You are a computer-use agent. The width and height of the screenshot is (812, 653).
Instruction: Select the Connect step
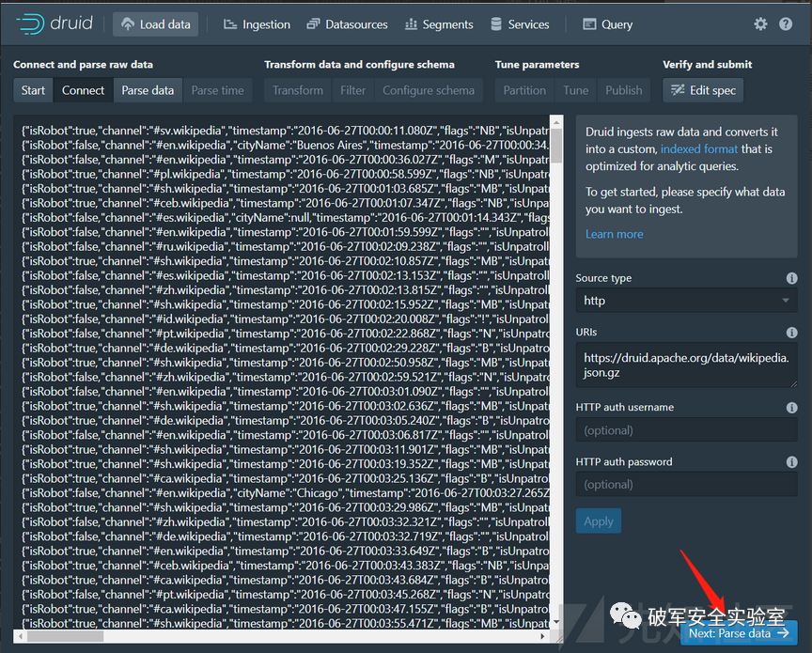[x=83, y=90]
